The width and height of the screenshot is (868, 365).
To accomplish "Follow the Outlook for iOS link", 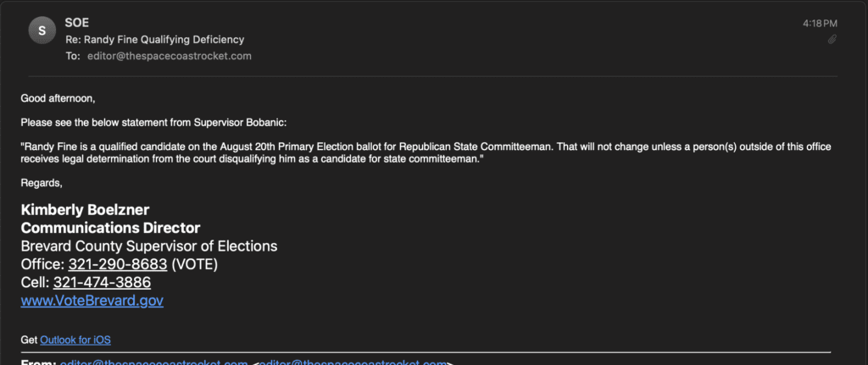I will point(75,340).
